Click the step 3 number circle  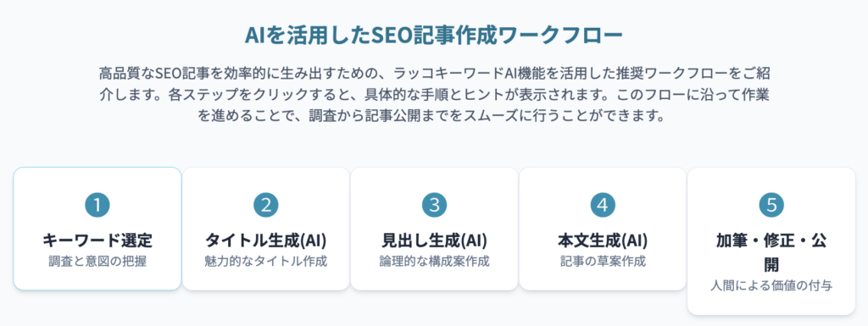[434, 205]
